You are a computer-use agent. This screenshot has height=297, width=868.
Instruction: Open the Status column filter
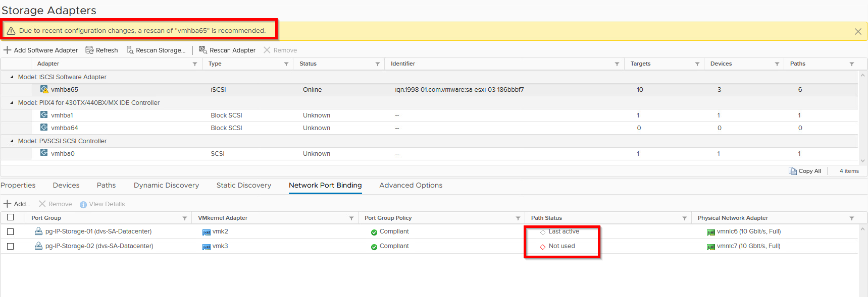click(378, 64)
